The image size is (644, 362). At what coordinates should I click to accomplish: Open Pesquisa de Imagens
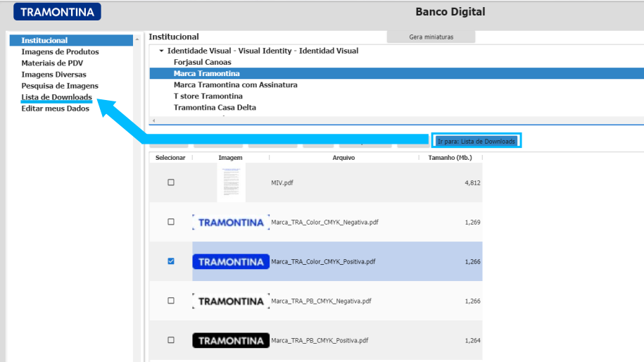click(x=60, y=86)
